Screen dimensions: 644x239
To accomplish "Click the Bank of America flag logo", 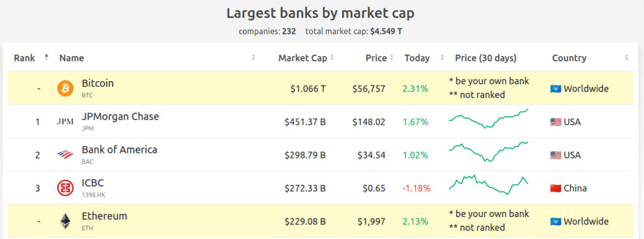I will pos(65,155).
